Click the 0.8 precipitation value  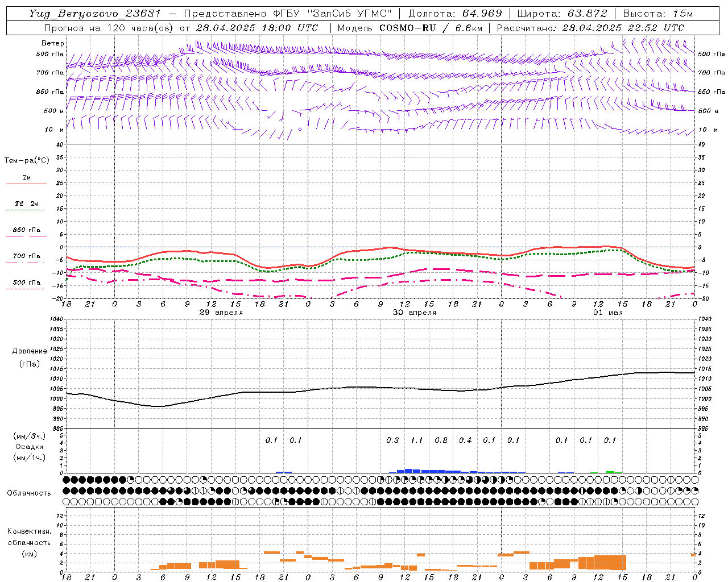tap(441, 440)
